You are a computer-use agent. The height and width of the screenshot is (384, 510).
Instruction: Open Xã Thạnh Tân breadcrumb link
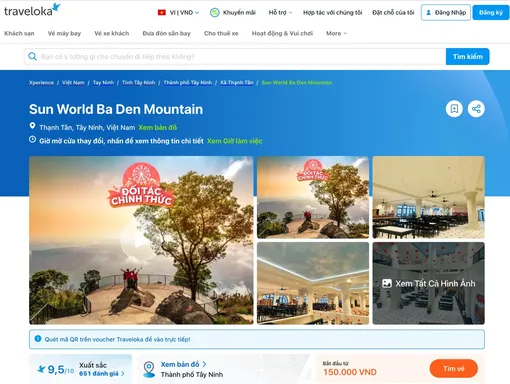tap(237, 83)
